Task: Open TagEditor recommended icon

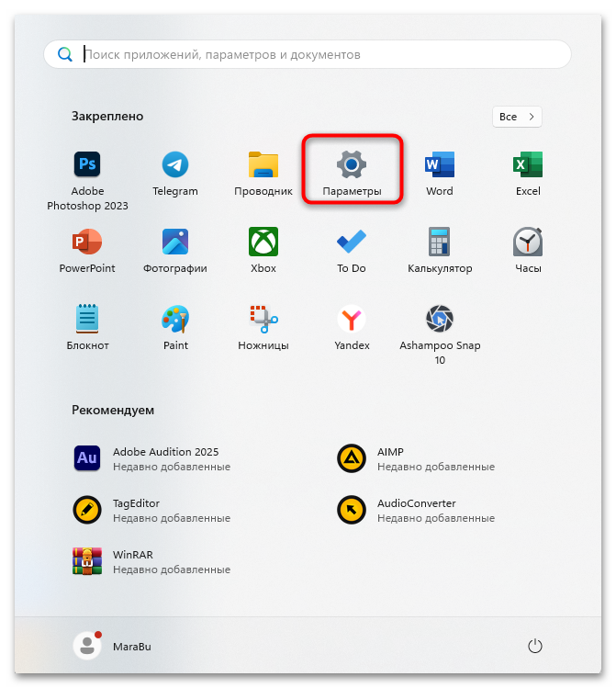Action: pos(87,510)
